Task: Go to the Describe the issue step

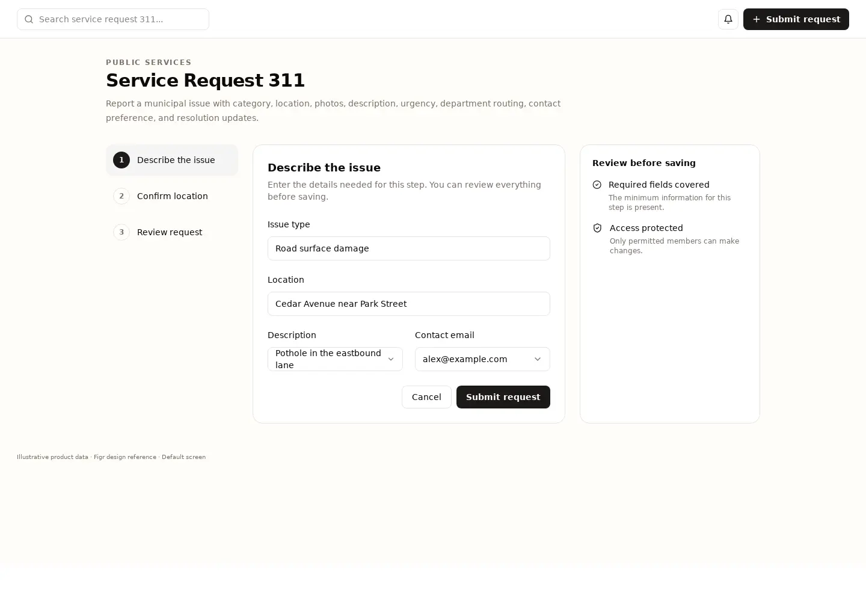Action: (172, 160)
